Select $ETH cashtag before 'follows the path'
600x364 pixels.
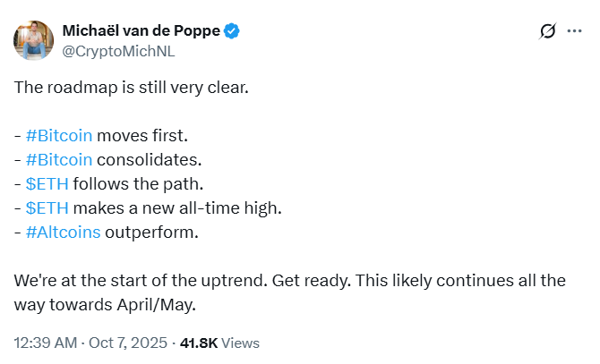[x=47, y=184]
